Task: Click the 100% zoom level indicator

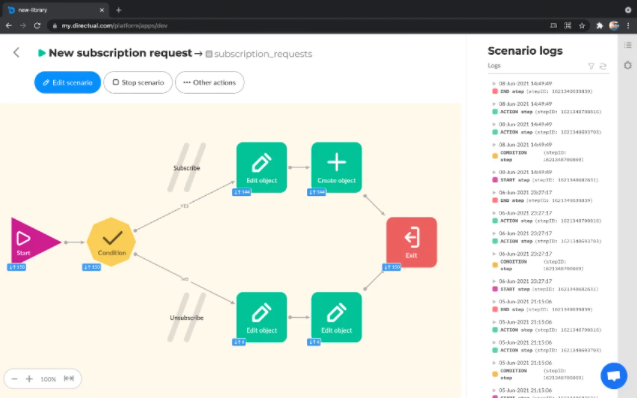Action: tap(48, 379)
